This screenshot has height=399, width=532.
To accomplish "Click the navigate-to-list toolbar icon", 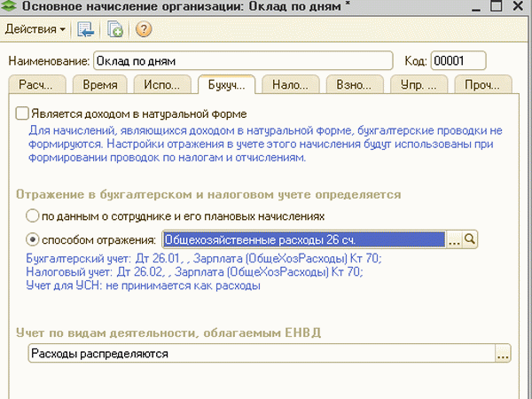I will pyautogui.click(x=86, y=29).
